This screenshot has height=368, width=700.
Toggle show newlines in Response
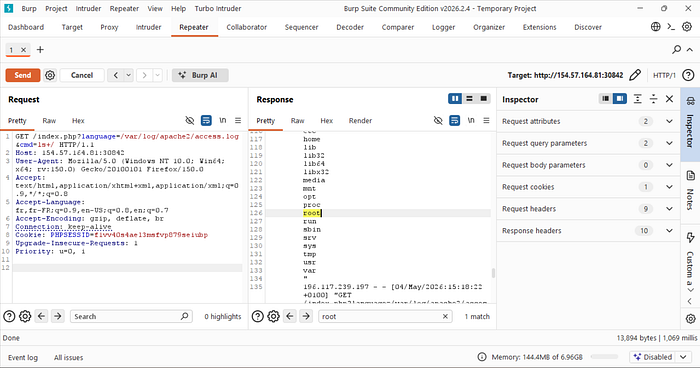point(471,120)
